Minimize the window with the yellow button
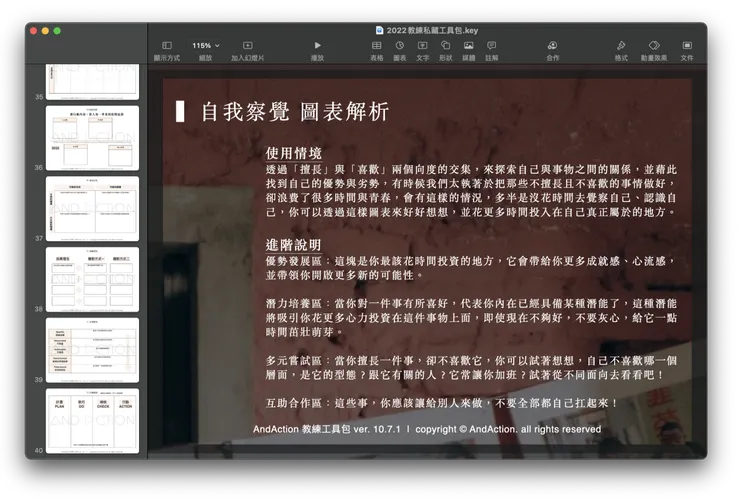 point(45,31)
